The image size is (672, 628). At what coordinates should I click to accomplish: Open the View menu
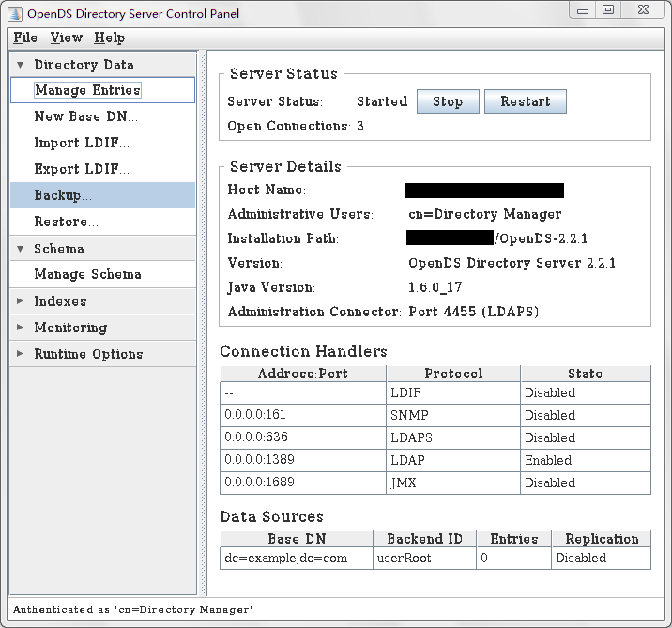tap(66, 38)
